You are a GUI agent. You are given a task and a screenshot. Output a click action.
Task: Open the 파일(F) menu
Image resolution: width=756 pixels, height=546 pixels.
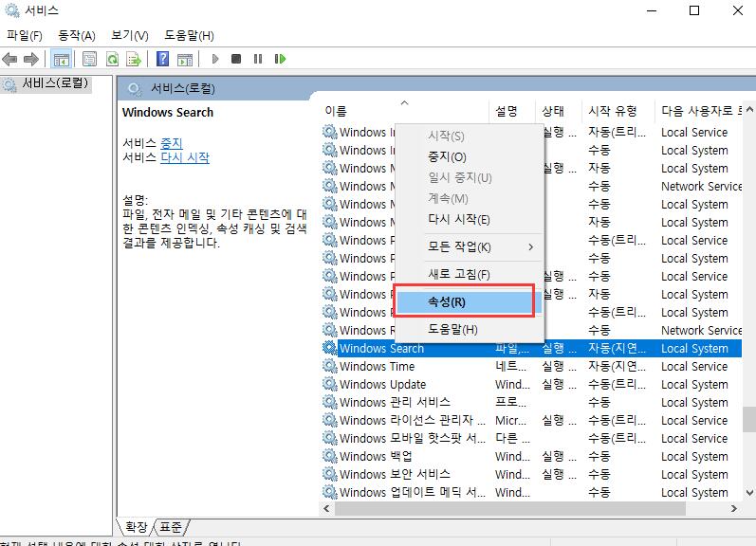[24, 36]
